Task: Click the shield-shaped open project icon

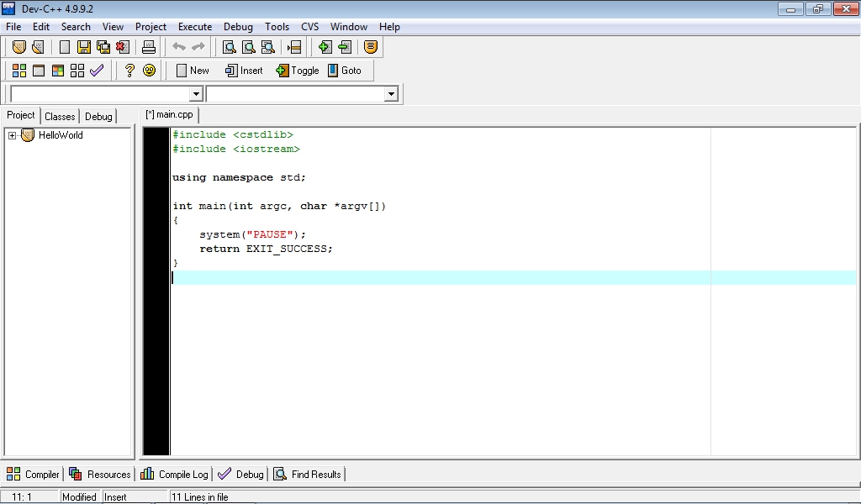Action: pos(19,47)
